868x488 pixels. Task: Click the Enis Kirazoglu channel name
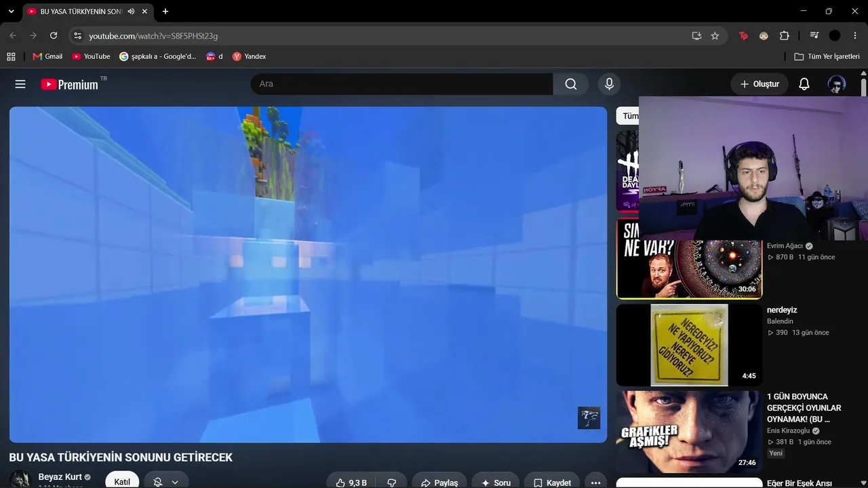coord(789,430)
